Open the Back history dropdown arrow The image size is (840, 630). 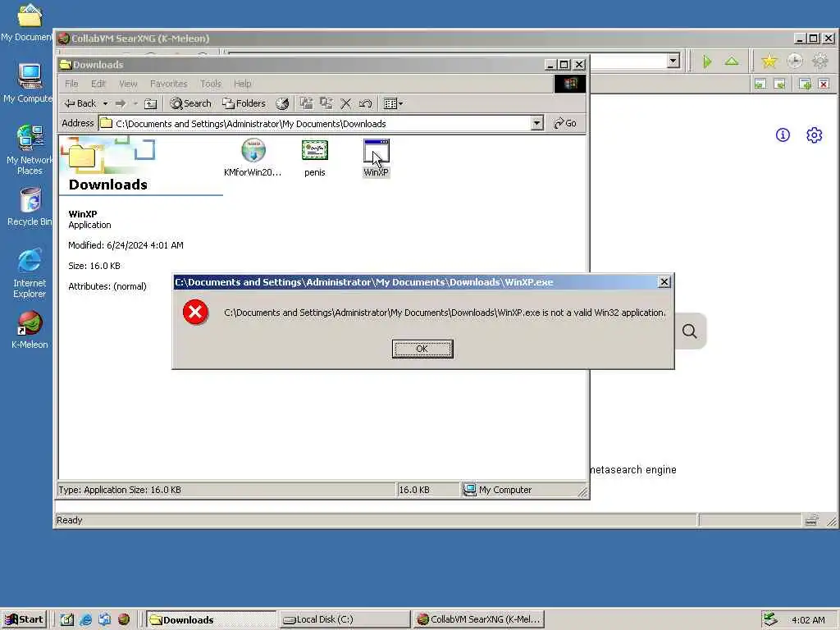106,103
